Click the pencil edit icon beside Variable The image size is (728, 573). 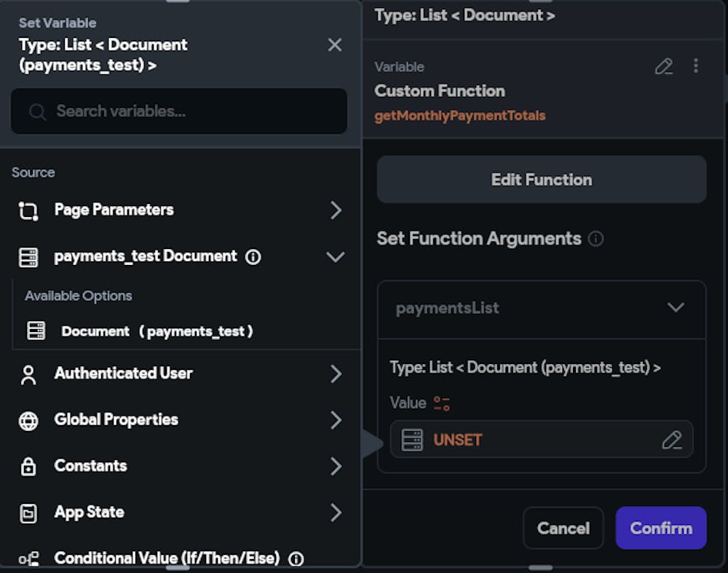663,67
